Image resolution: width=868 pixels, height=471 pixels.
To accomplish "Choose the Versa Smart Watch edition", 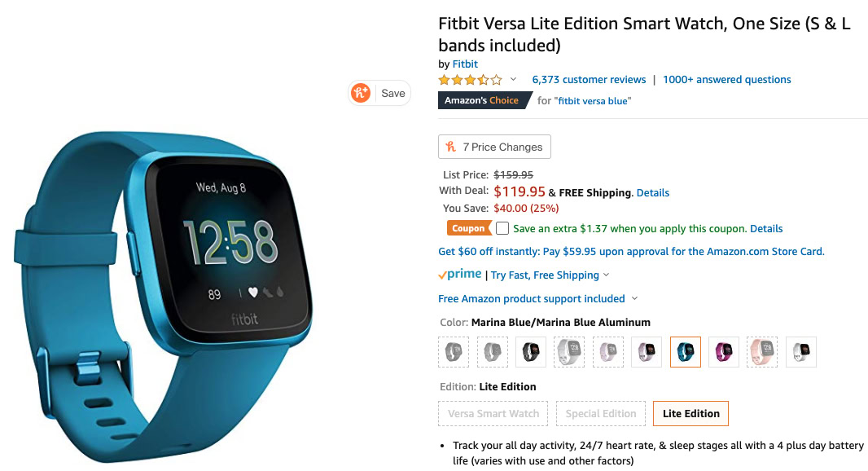I will [x=493, y=413].
